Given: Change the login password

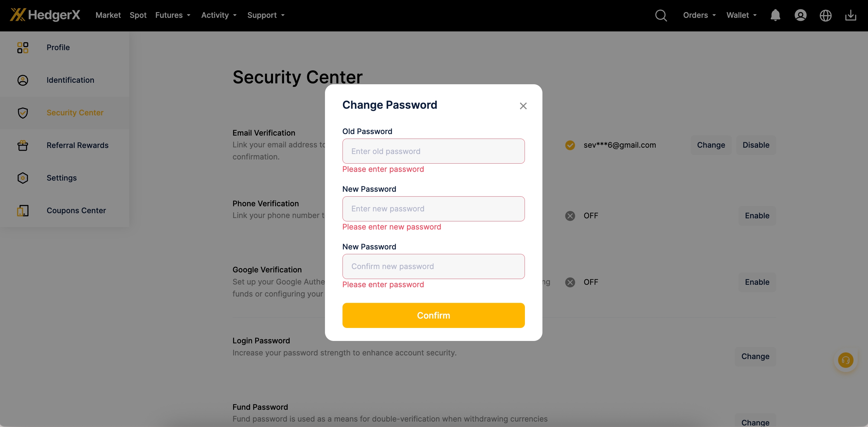Looking at the screenshot, I should click(x=755, y=357).
